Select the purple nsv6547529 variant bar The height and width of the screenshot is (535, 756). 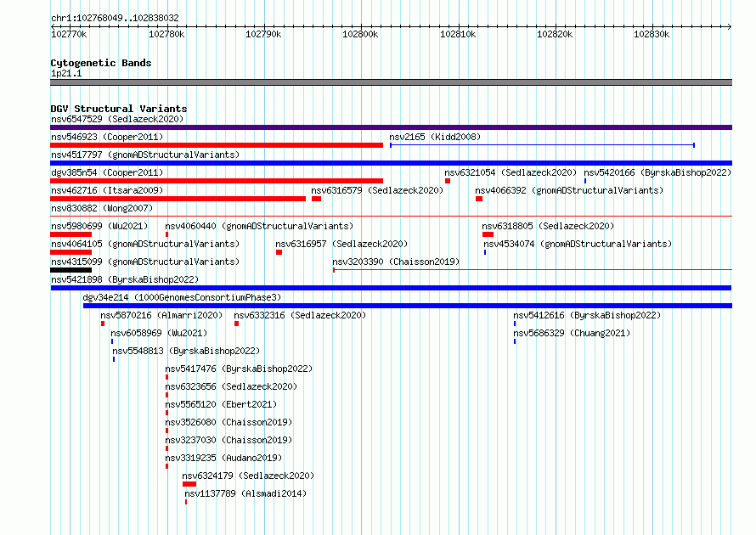[x=391, y=127]
